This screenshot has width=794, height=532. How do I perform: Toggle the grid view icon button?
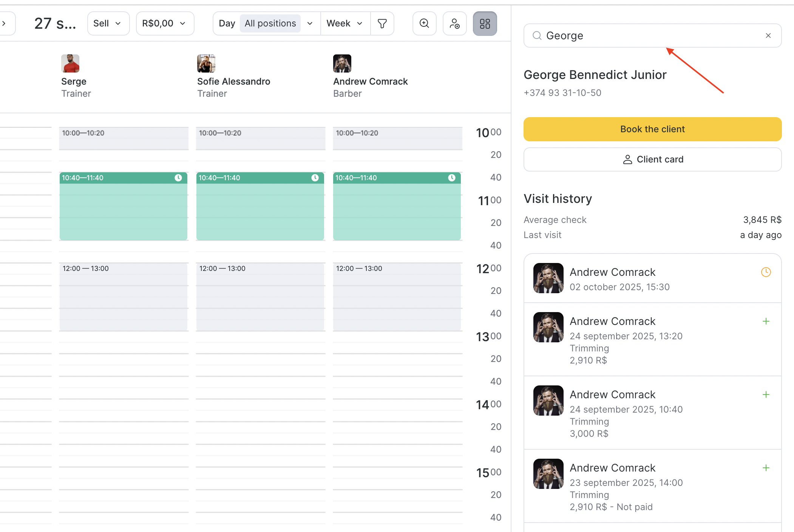485,23
